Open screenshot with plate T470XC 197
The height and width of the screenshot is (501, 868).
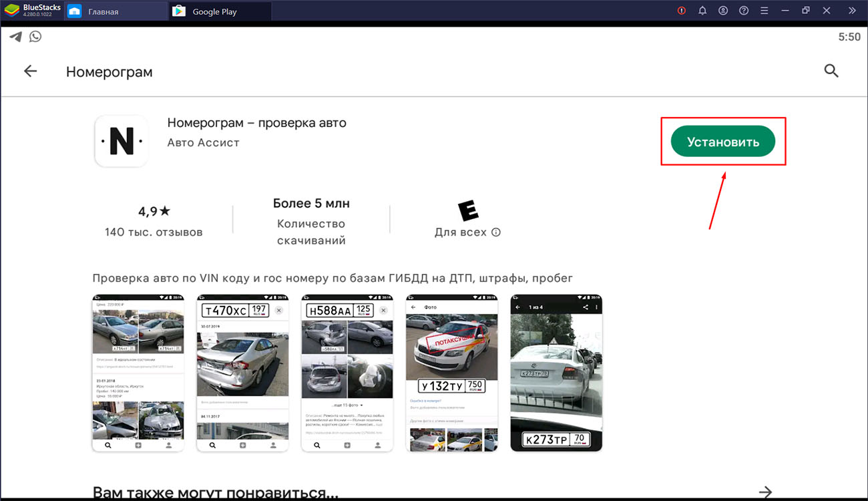pyautogui.click(x=243, y=373)
